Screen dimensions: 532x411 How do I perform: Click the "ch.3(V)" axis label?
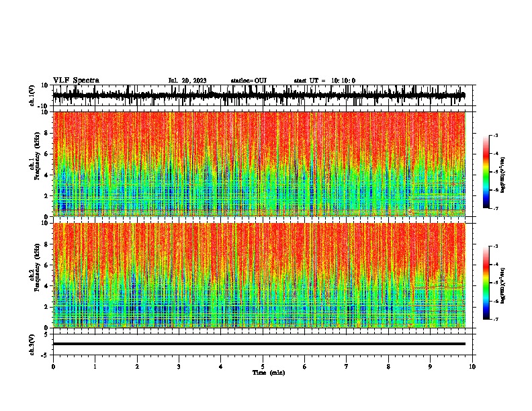click(32, 345)
